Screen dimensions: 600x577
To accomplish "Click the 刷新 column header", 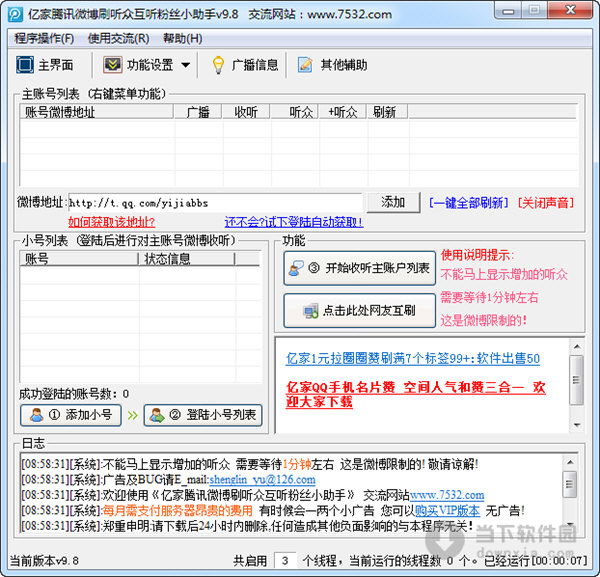I will tap(387, 112).
